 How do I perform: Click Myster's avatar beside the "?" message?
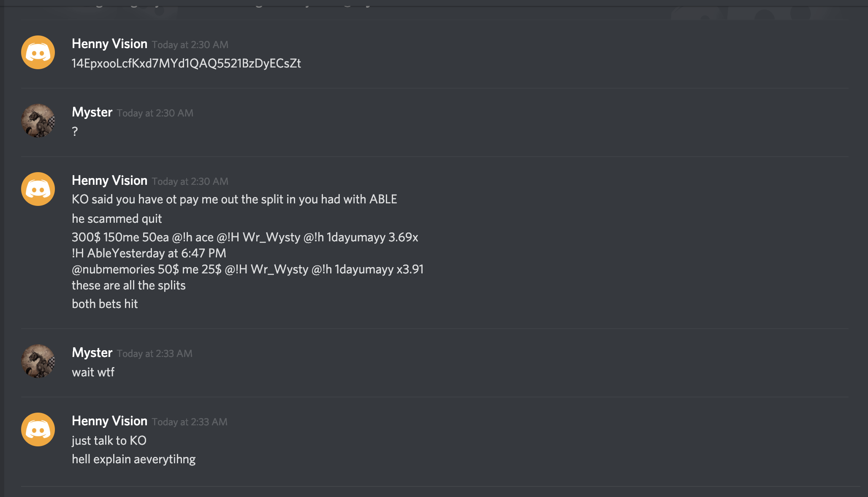pos(38,121)
